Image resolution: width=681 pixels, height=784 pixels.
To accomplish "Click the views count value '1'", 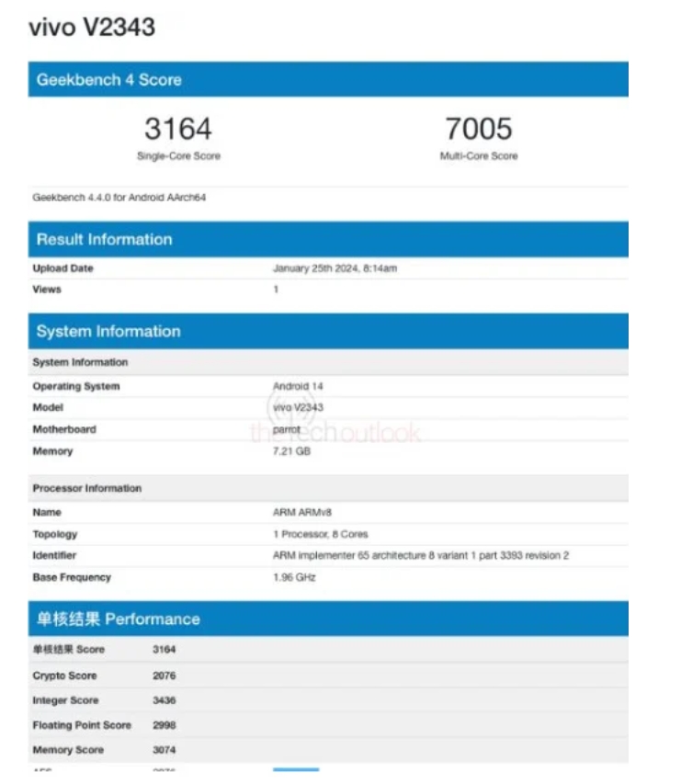I will [276, 290].
